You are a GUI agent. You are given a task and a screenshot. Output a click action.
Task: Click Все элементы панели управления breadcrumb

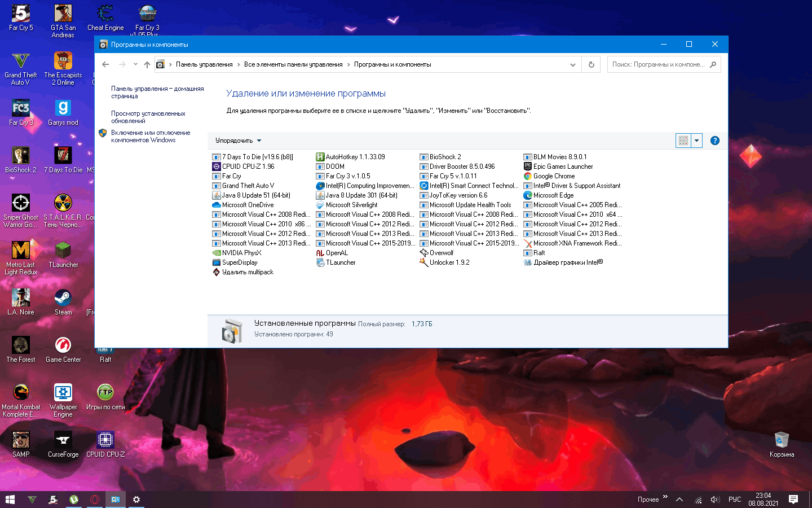click(x=293, y=64)
